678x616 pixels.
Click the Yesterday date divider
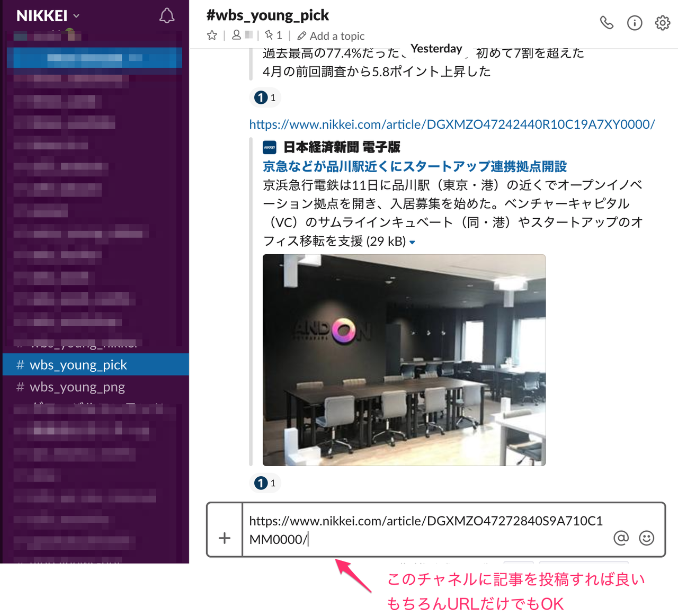coord(436,49)
